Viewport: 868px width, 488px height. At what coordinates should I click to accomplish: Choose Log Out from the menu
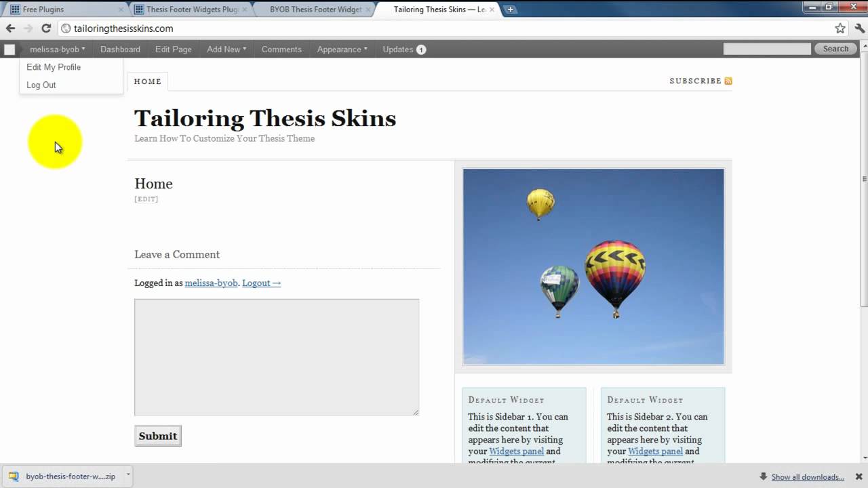(41, 85)
